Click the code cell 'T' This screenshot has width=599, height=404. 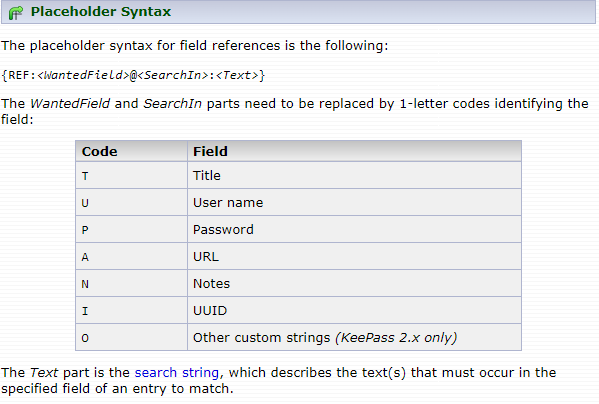131,176
